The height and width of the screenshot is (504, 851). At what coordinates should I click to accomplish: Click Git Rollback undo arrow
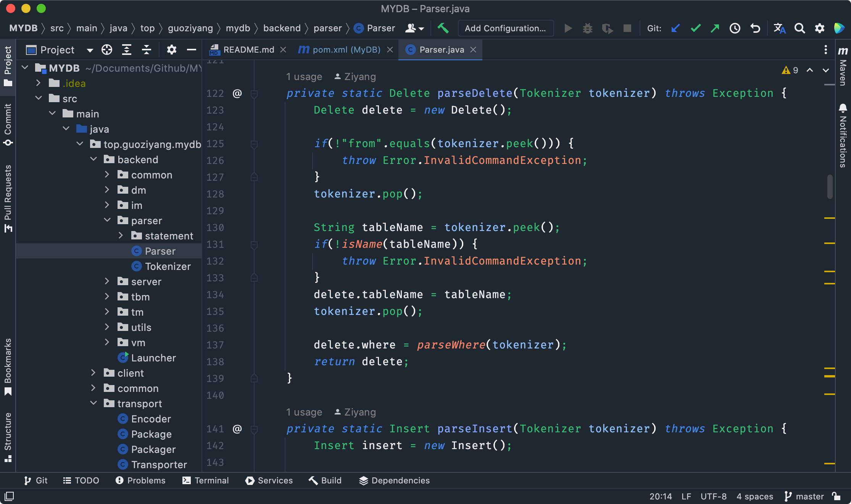(755, 28)
